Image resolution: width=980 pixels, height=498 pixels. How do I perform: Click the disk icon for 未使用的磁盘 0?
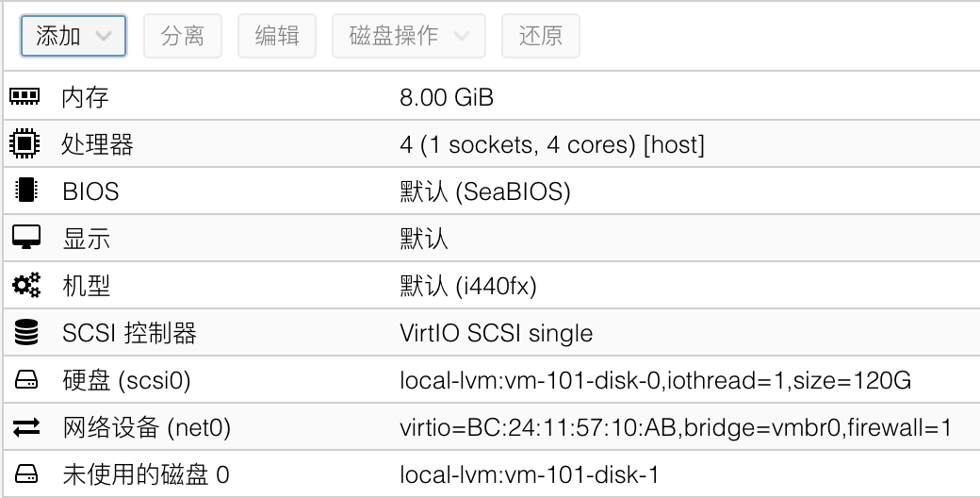click(25, 474)
